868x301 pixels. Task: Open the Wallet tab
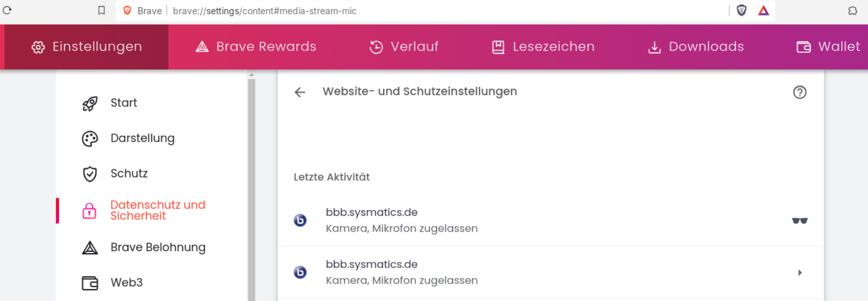[x=828, y=47]
